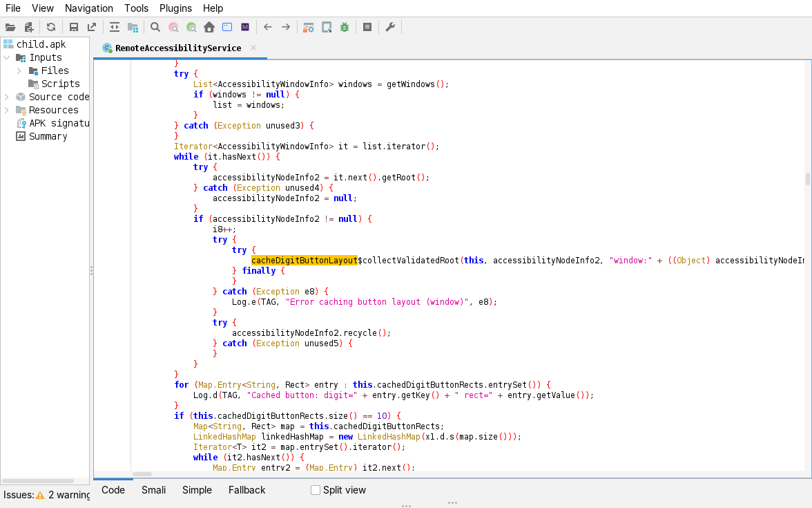Open the Help menu
812x508 pixels.
[213, 8]
